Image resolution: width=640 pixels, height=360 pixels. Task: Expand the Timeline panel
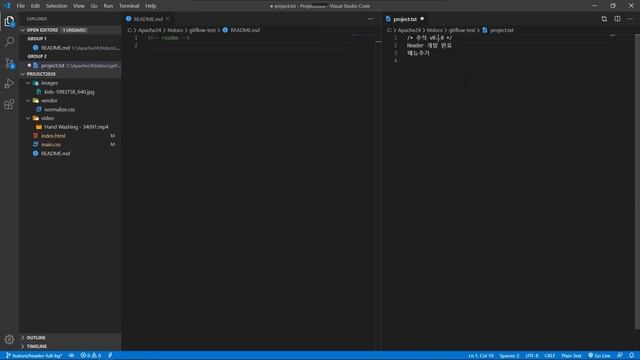[x=70, y=346]
